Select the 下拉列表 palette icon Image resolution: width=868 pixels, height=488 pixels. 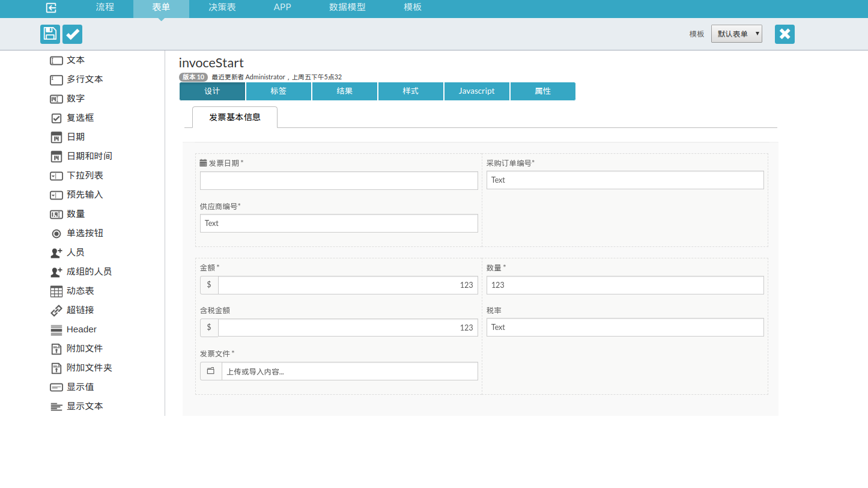tap(56, 176)
